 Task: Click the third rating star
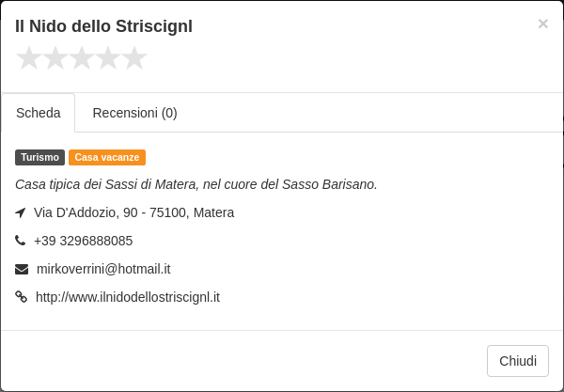point(82,58)
